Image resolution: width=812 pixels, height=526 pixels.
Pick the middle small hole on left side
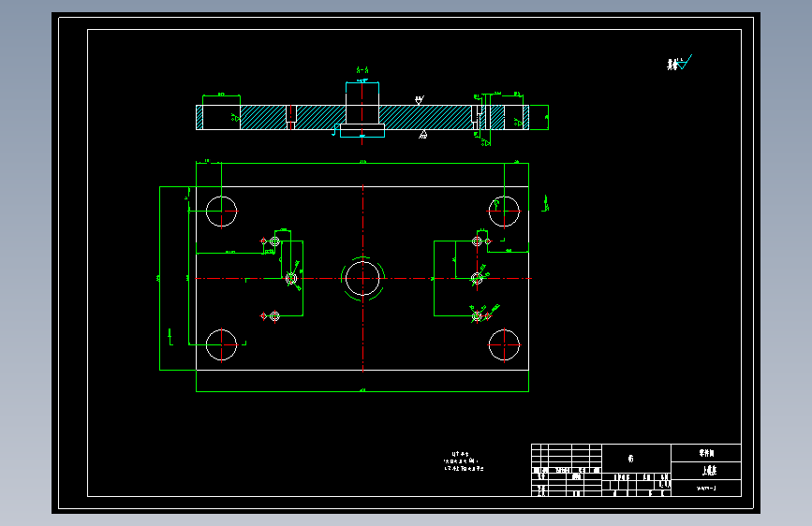pos(291,279)
